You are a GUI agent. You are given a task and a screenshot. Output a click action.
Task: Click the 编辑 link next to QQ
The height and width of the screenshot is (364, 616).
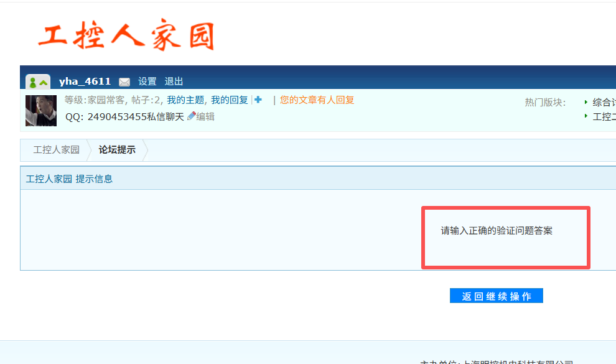click(205, 116)
